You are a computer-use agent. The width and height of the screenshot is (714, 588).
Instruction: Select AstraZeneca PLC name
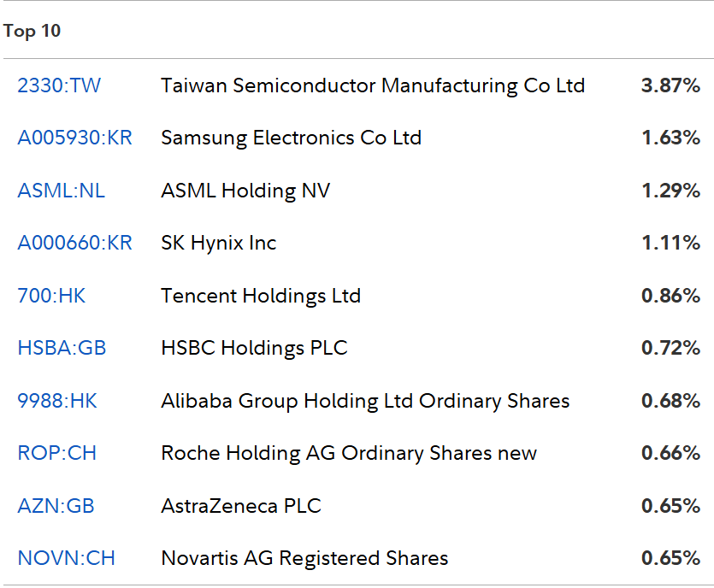241,506
